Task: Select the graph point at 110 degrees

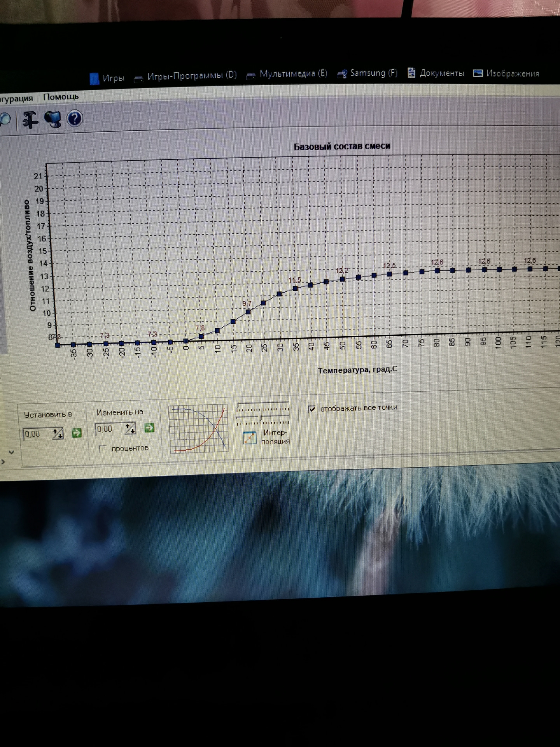Action: 530,269
